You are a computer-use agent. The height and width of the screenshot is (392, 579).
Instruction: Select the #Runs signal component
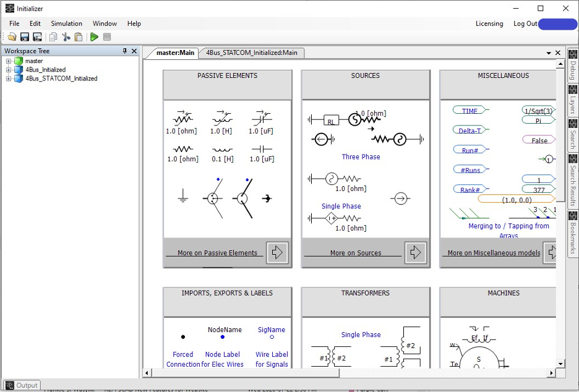tap(471, 169)
